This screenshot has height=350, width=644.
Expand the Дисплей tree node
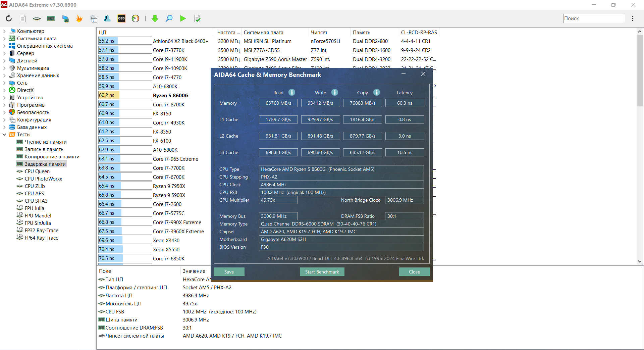coord(4,61)
